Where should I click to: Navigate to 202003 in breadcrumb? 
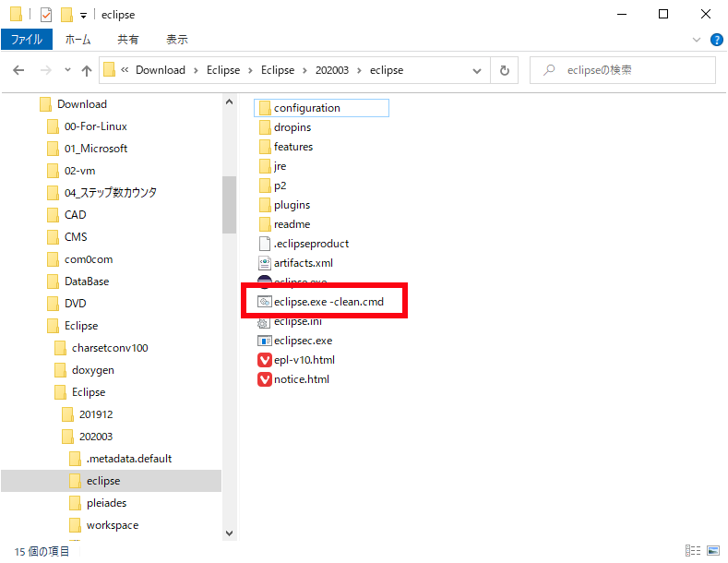tap(332, 70)
